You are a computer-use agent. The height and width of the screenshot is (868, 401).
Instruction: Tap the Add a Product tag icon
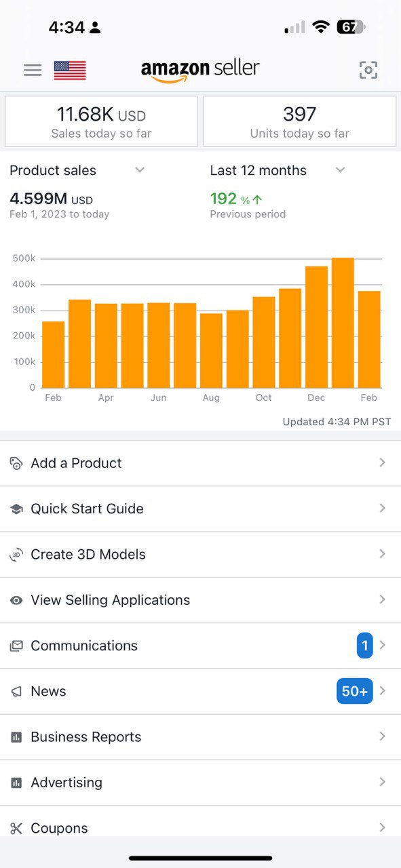tap(16, 463)
